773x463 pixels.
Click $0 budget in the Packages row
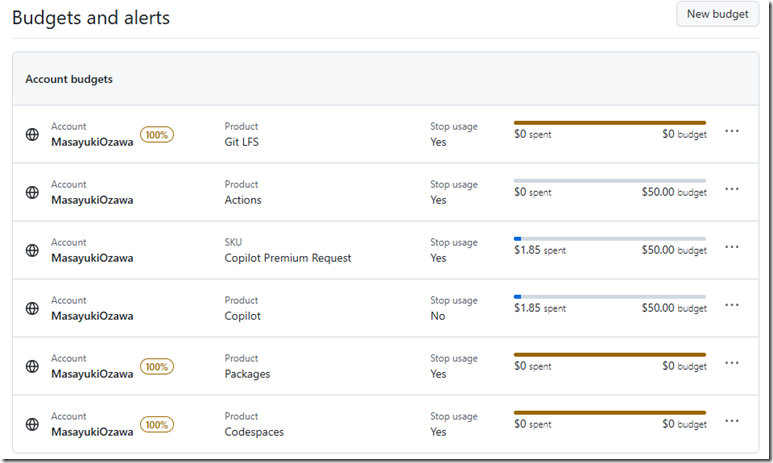pos(684,366)
